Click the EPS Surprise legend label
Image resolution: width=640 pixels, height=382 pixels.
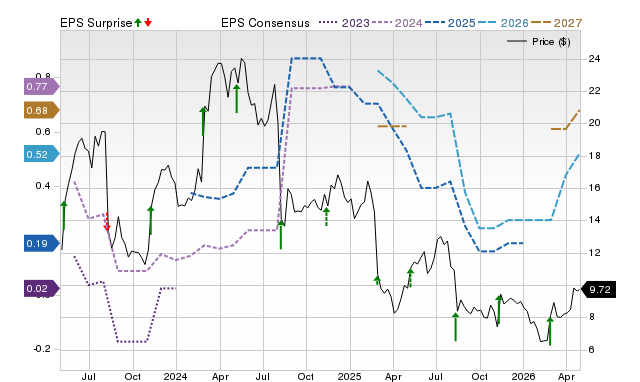point(96,23)
